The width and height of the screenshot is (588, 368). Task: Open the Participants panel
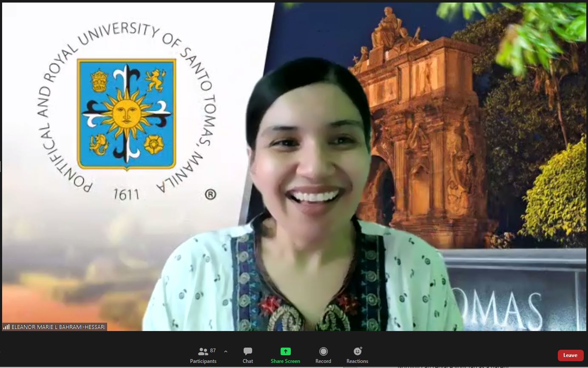click(203, 355)
